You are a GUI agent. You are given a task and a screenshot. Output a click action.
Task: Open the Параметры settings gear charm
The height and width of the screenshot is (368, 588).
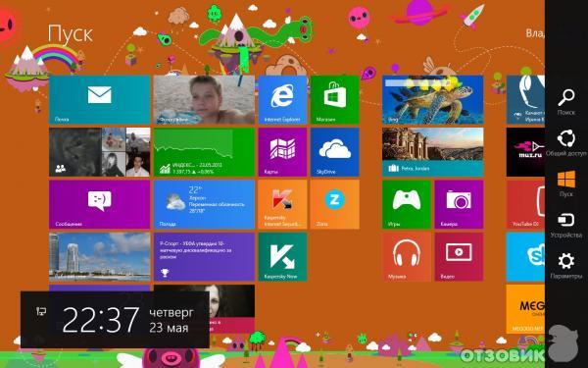click(x=566, y=266)
